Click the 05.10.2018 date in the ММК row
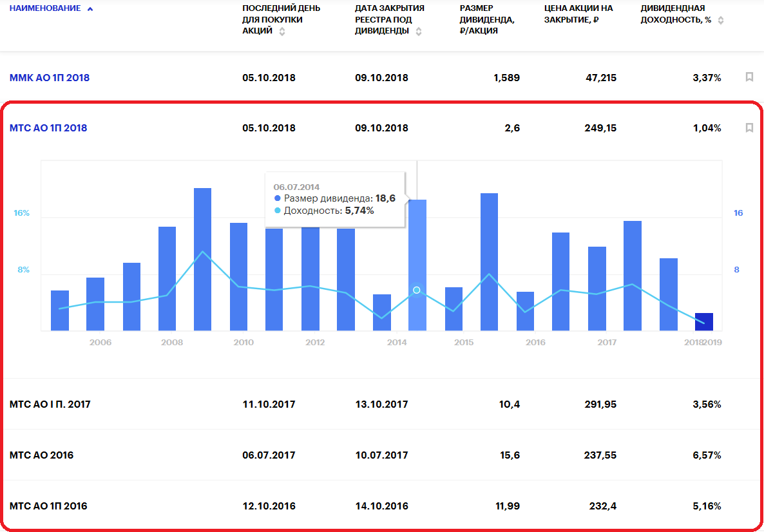The width and height of the screenshot is (764, 532). click(269, 77)
